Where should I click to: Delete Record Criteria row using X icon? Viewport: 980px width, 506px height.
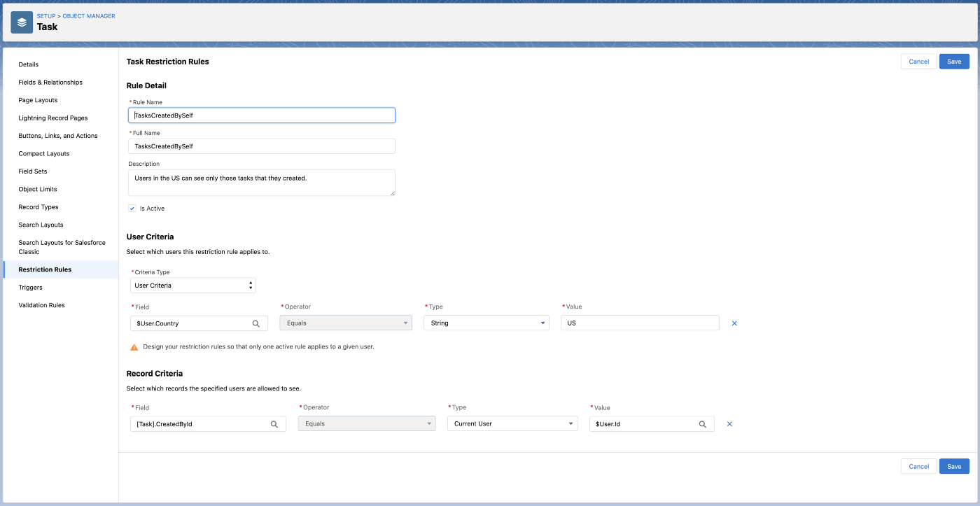click(729, 423)
